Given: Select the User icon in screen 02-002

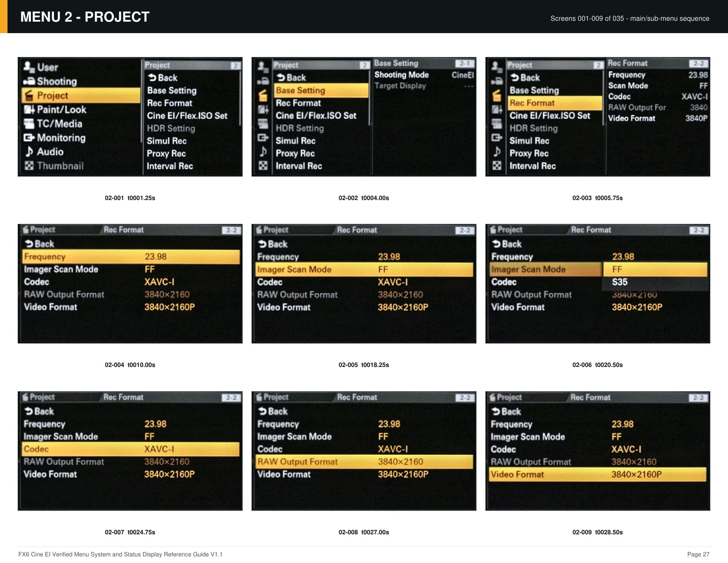Looking at the screenshot, I should (x=263, y=67).
